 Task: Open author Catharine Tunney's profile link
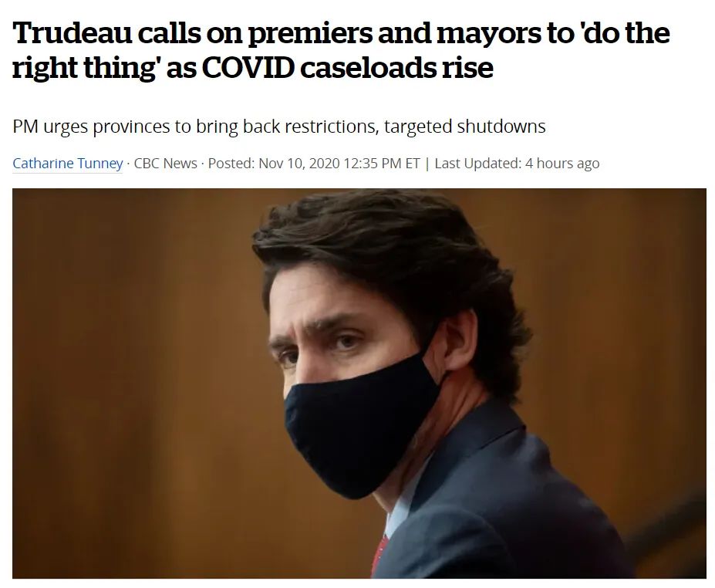tap(67, 163)
